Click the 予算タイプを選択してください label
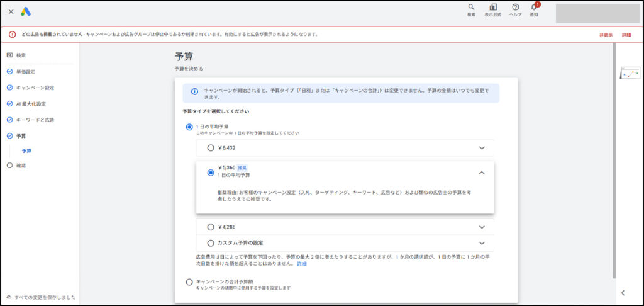The width and height of the screenshot is (644, 306). pyautogui.click(x=216, y=111)
